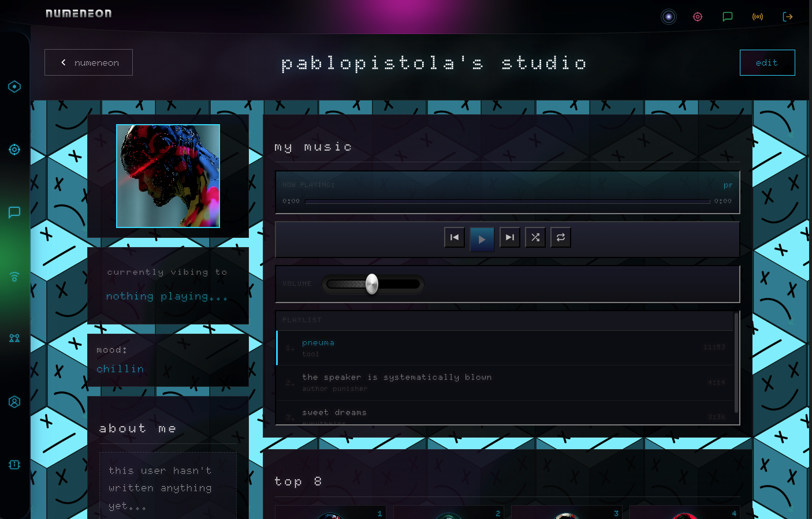Open the pink crosshair target icon in header
812x519 pixels.
(x=698, y=17)
